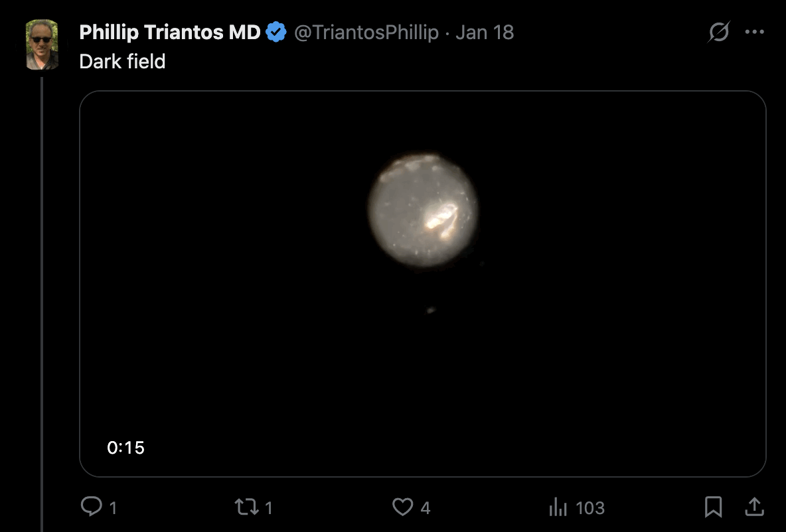Click the 0:15 video duration label
The height and width of the screenshot is (532, 786).
point(125,448)
